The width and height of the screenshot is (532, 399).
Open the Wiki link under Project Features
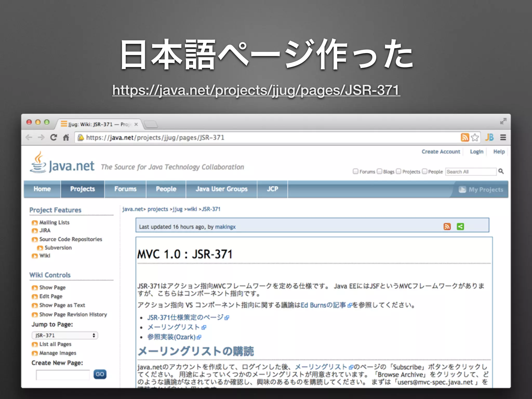pyautogui.click(x=45, y=256)
